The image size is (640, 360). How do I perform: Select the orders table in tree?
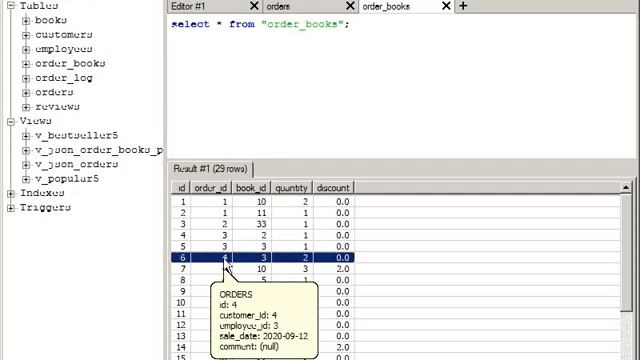pos(54,92)
